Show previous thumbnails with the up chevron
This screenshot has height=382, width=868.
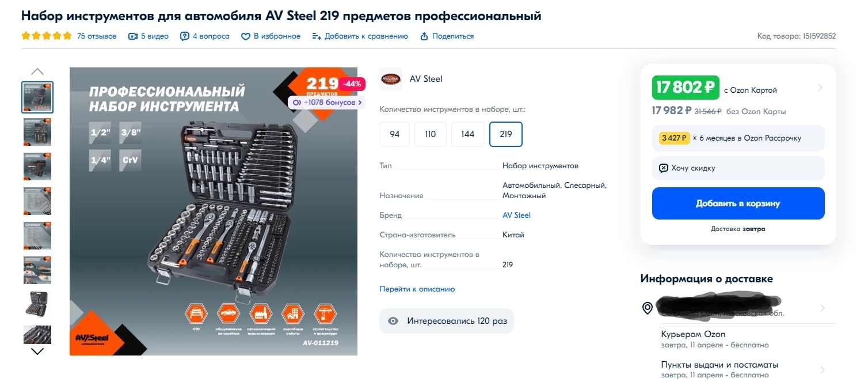coord(37,71)
